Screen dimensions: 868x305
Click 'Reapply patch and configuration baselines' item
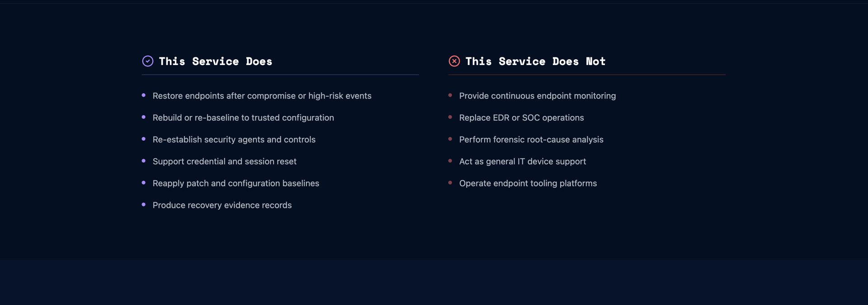pyautogui.click(x=236, y=183)
